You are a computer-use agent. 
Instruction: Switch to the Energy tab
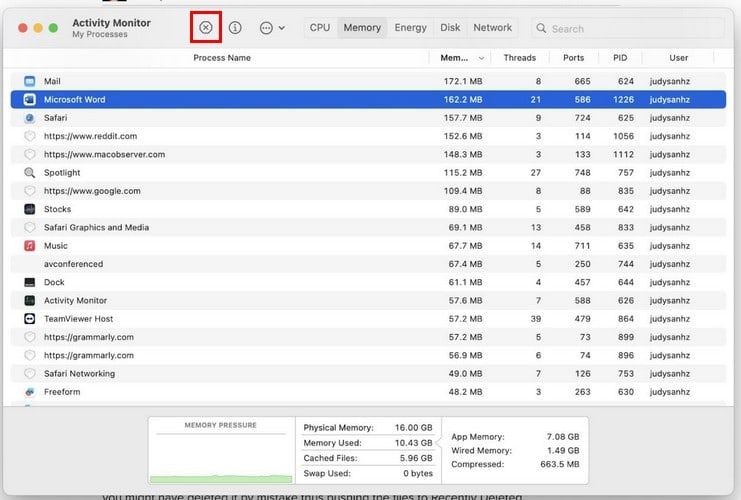410,28
